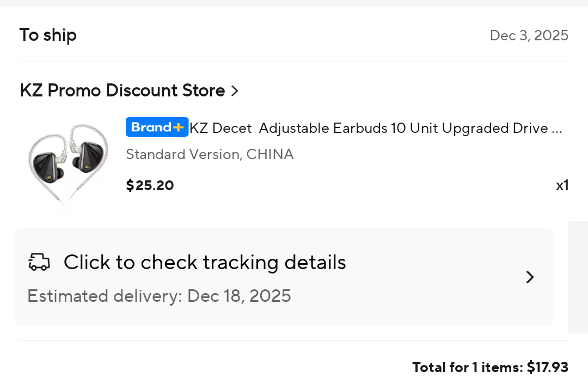Select the To ship order status heading

48,35
